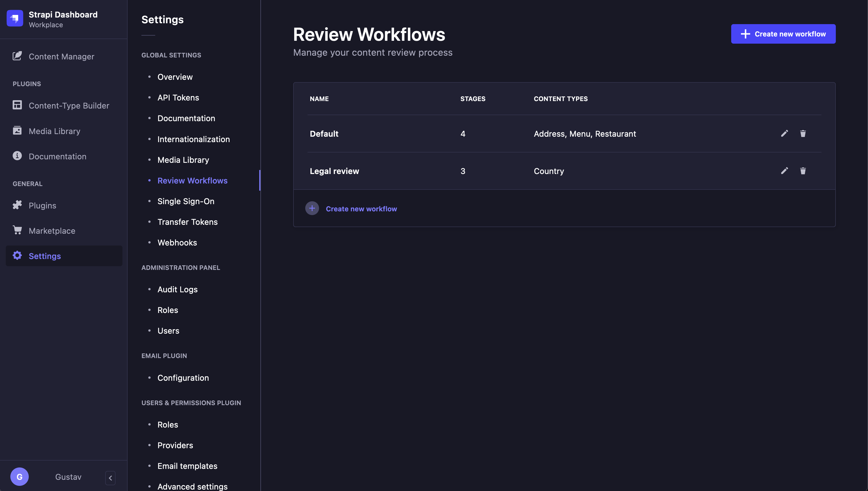Viewport: 868px width, 491px height.
Task: Delete the Default workflow via trash icon
Action: coord(803,134)
